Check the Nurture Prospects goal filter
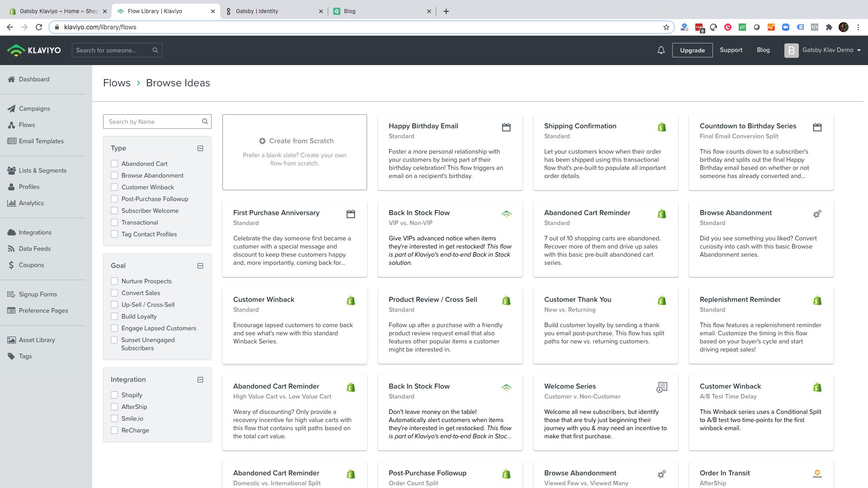The image size is (868, 488). pos(114,281)
